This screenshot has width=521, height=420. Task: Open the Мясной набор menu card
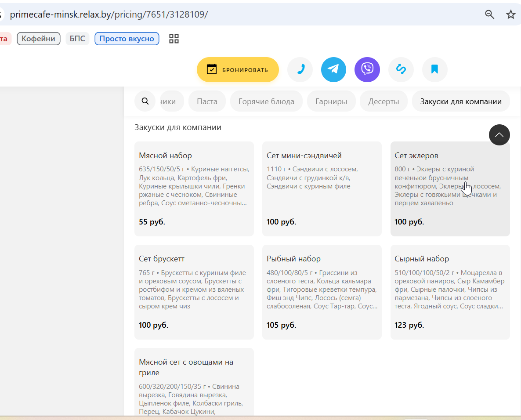pos(194,189)
